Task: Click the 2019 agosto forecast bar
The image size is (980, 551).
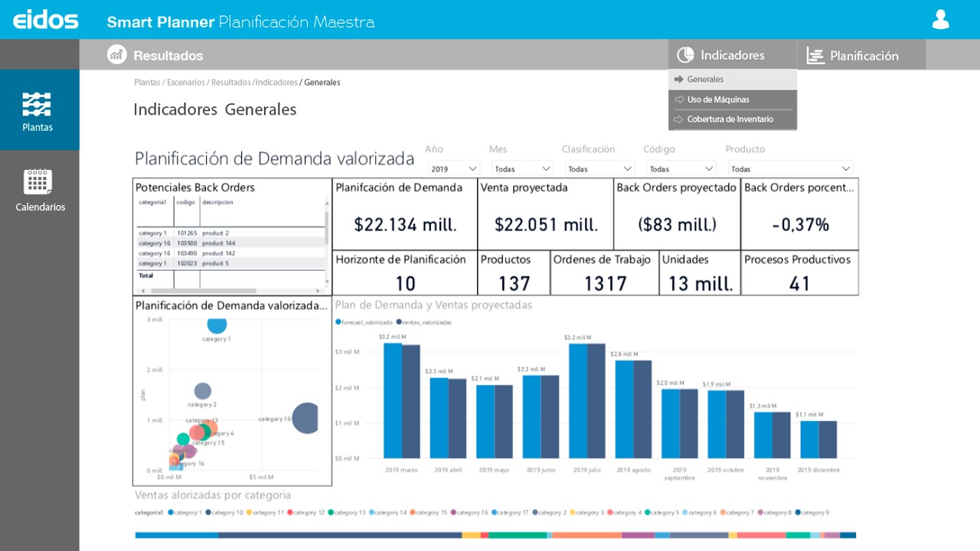Action: click(x=624, y=409)
